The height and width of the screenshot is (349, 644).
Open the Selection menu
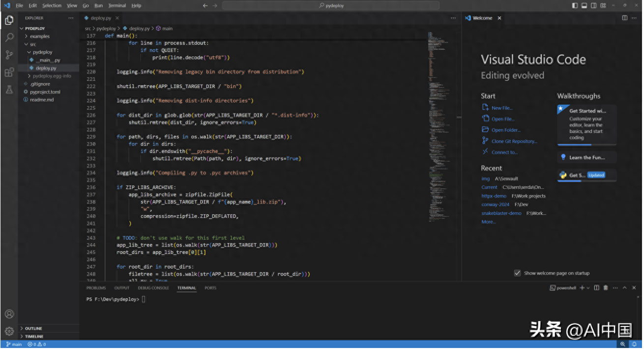click(x=52, y=5)
